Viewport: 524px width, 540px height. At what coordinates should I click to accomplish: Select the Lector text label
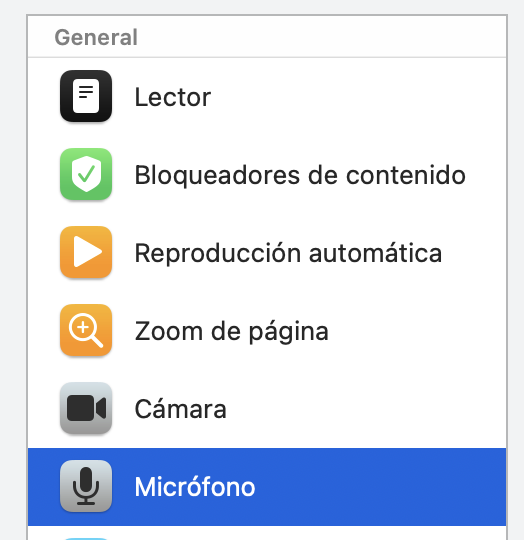pos(172,97)
